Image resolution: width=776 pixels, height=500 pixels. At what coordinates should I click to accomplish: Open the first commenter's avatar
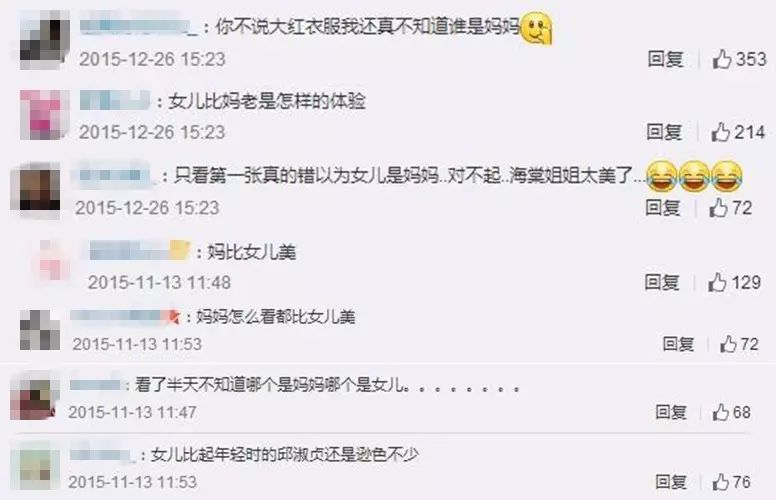tap(44, 41)
